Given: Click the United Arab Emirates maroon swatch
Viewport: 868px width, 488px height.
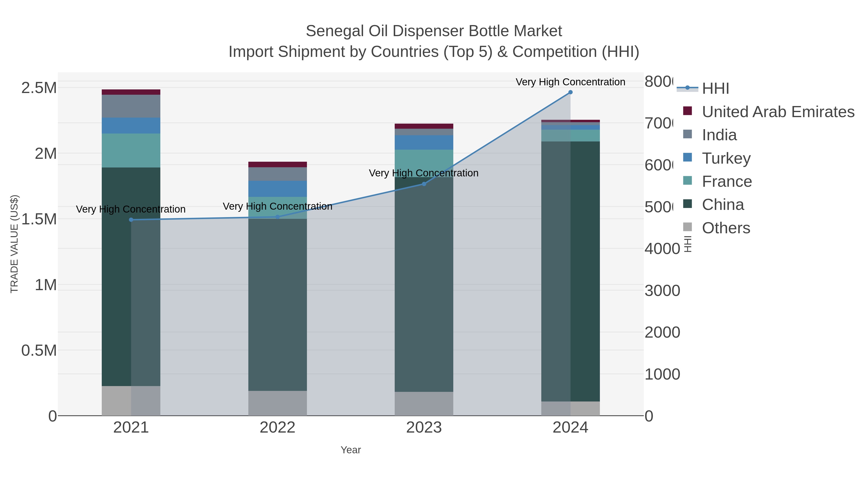Looking at the screenshot, I should 687,111.
